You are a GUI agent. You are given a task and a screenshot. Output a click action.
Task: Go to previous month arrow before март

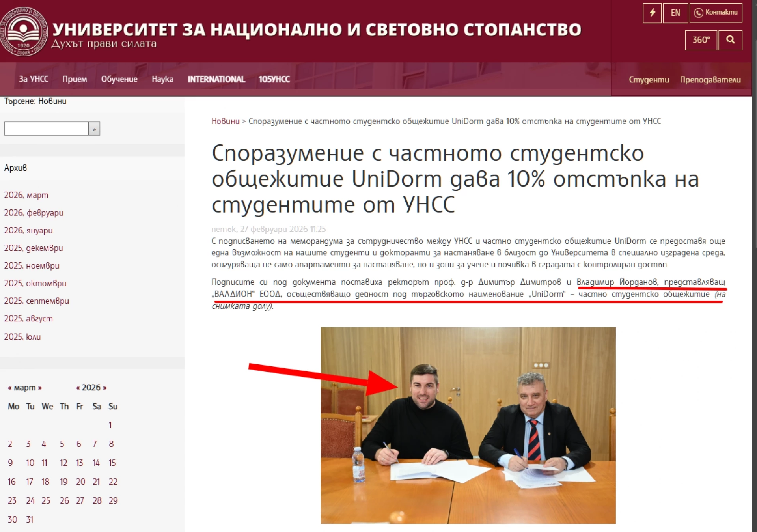point(10,388)
